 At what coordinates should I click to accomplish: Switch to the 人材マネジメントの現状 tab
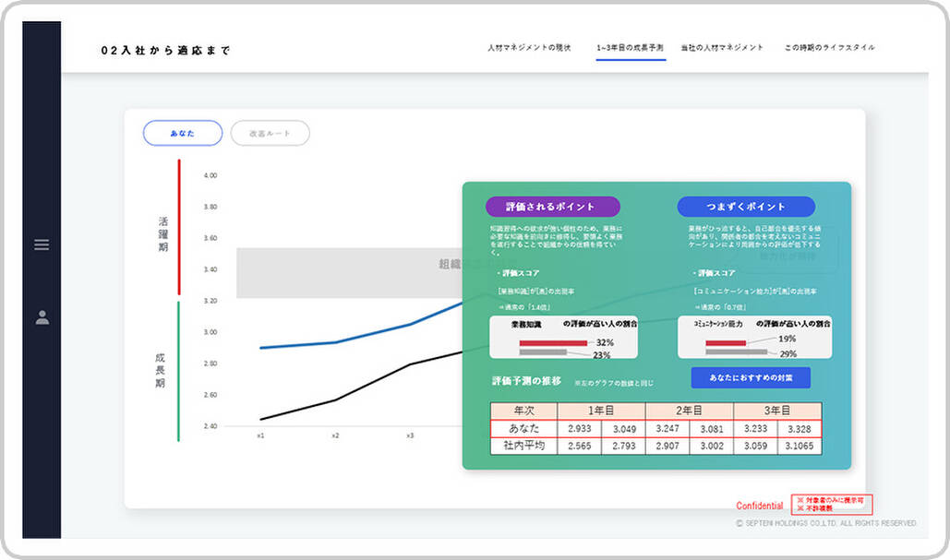[x=529, y=47]
